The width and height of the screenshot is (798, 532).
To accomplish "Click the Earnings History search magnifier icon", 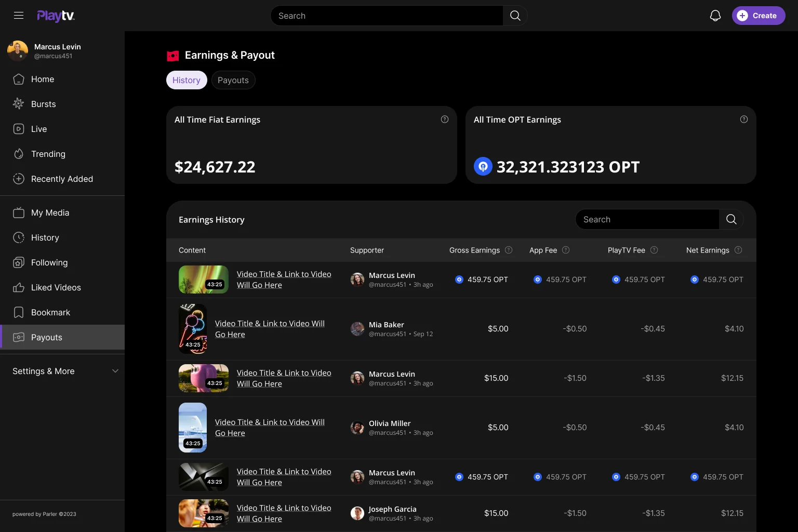I will [x=731, y=219].
